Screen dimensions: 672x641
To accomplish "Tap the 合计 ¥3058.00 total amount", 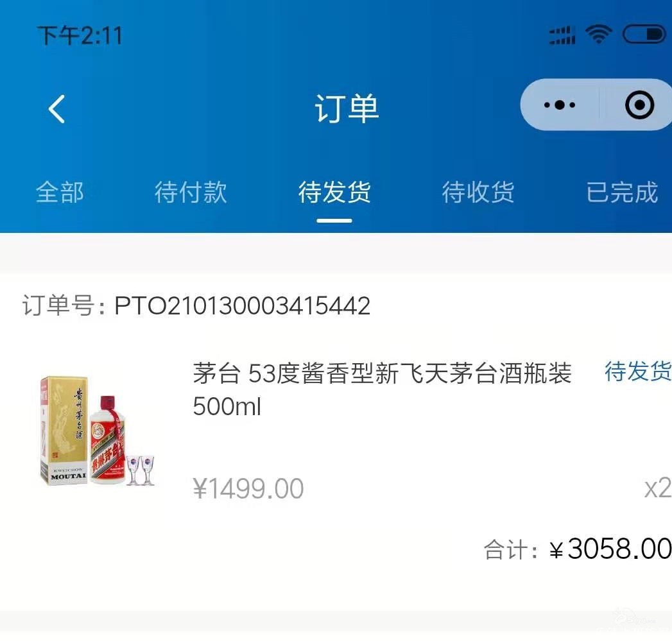I will pyautogui.click(x=577, y=549).
